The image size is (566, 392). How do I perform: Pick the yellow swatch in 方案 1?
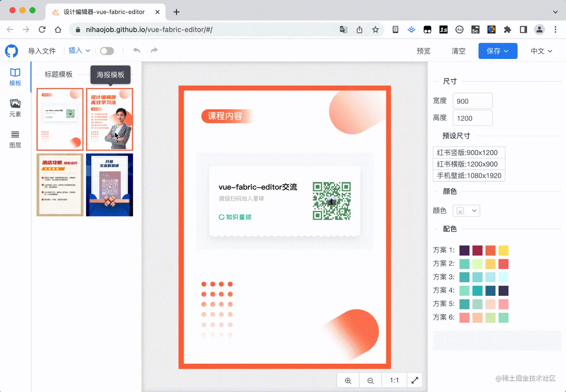[503, 250]
